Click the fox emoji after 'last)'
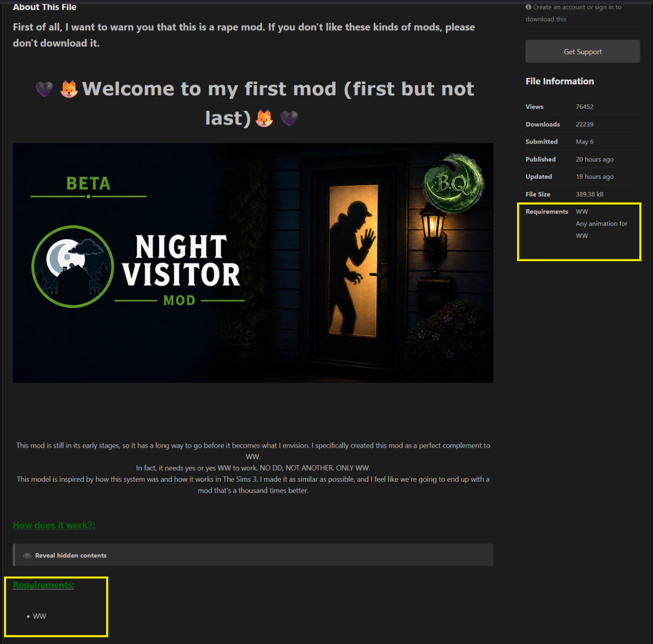653x644 pixels. point(264,118)
